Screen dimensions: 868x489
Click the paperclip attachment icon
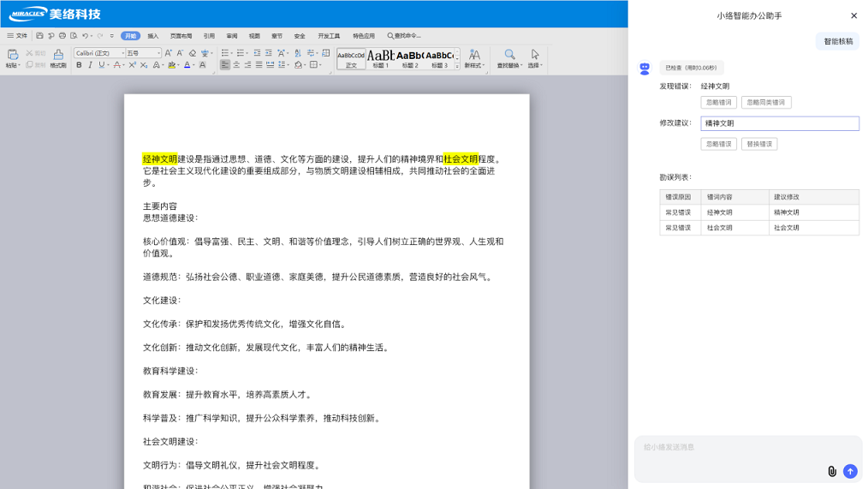[831, 471]
